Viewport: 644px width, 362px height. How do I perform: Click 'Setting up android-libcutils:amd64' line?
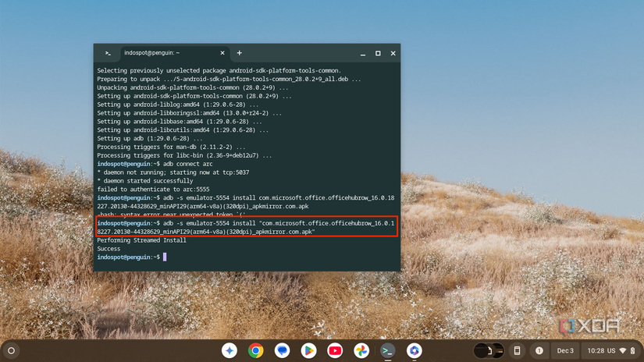pos(183,130)
